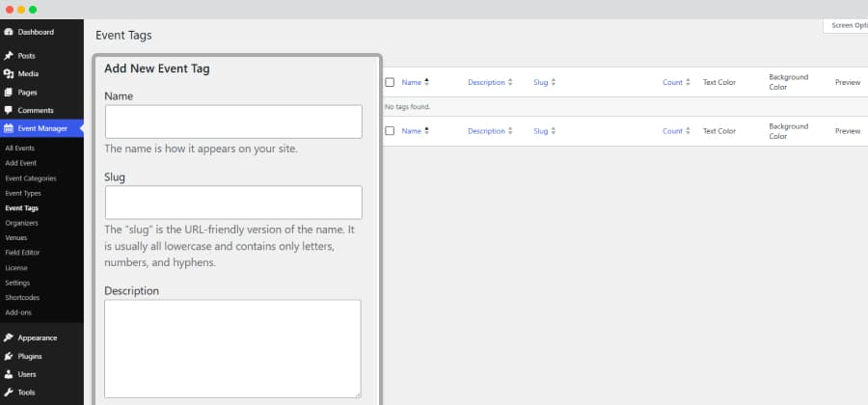
Task: Click the Appearance brush icon
Action: pyautogui.click(x=9, y=337)
